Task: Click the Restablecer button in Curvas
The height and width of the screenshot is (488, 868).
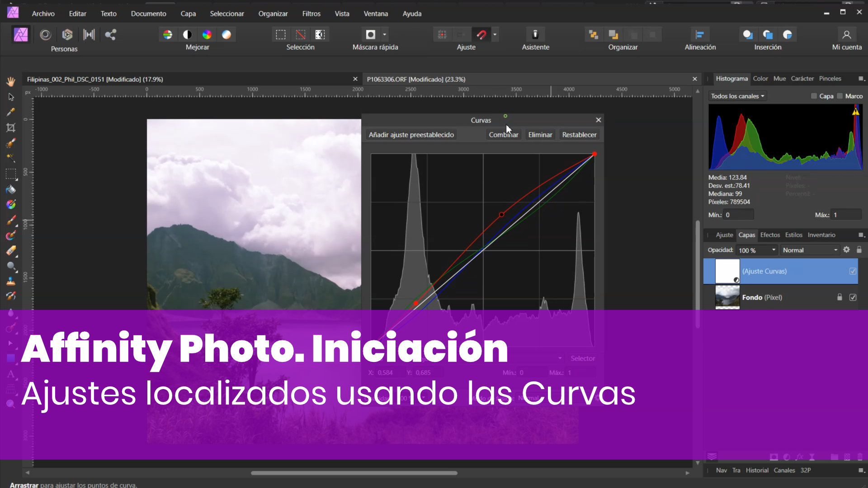Action: pos(579,135)
